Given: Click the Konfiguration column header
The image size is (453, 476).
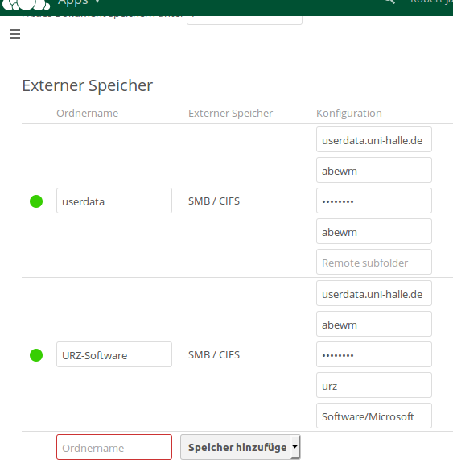Looking at the screenshot, I should click(x=349, y=114).
